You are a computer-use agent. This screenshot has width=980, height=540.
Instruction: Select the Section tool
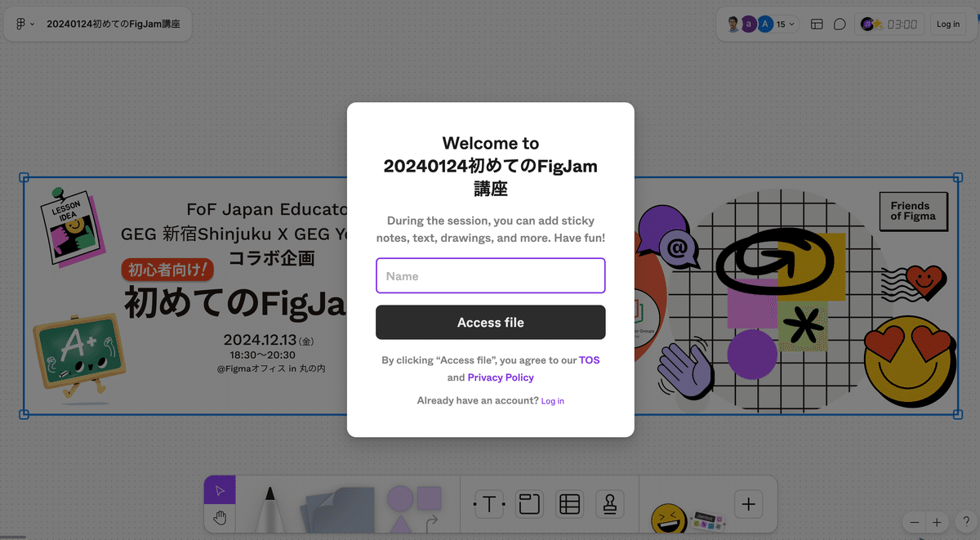(529, 504)
